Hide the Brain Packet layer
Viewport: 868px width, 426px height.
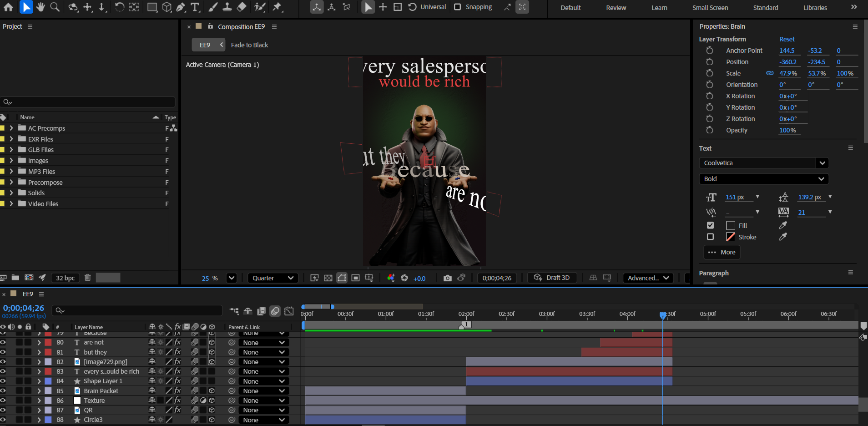point(3,390)
